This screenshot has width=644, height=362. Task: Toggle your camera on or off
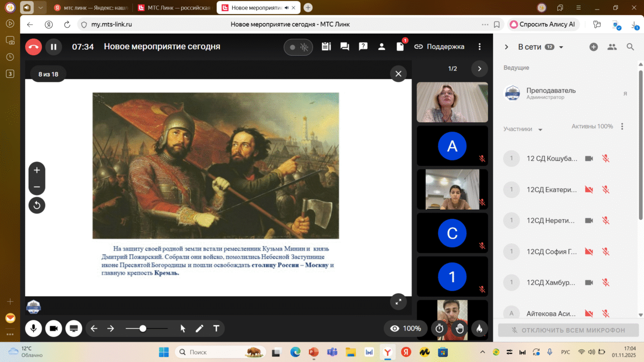53,328
